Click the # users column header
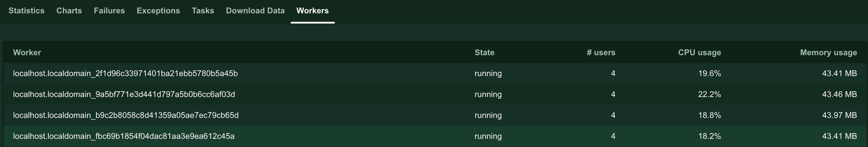868x147 pixels. 601,53
